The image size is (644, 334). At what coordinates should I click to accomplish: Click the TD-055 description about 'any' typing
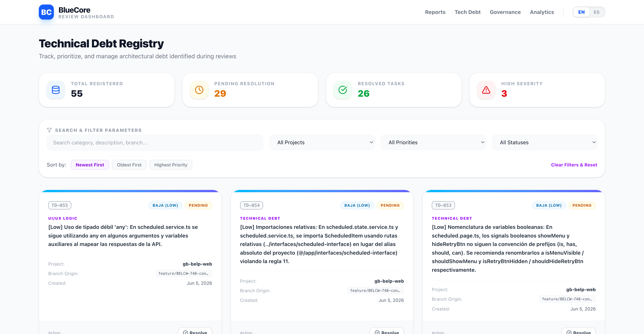pos(123,236)
